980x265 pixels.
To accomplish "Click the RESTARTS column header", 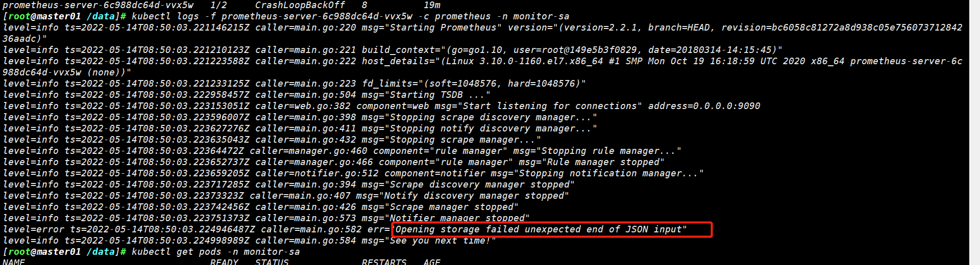I will click(384, 262).
